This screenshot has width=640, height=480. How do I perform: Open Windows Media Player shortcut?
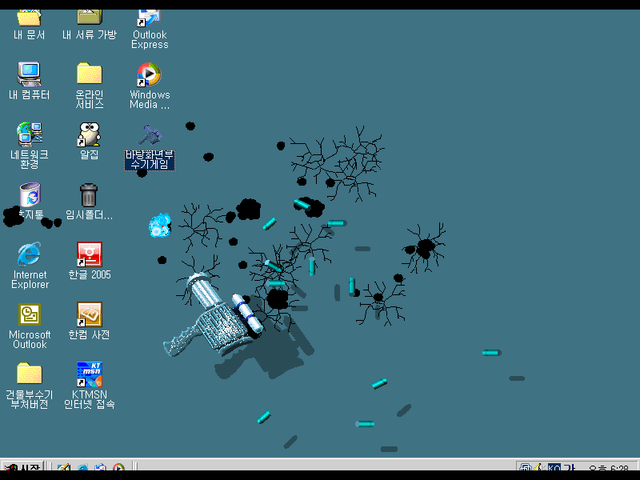point(149,75)
